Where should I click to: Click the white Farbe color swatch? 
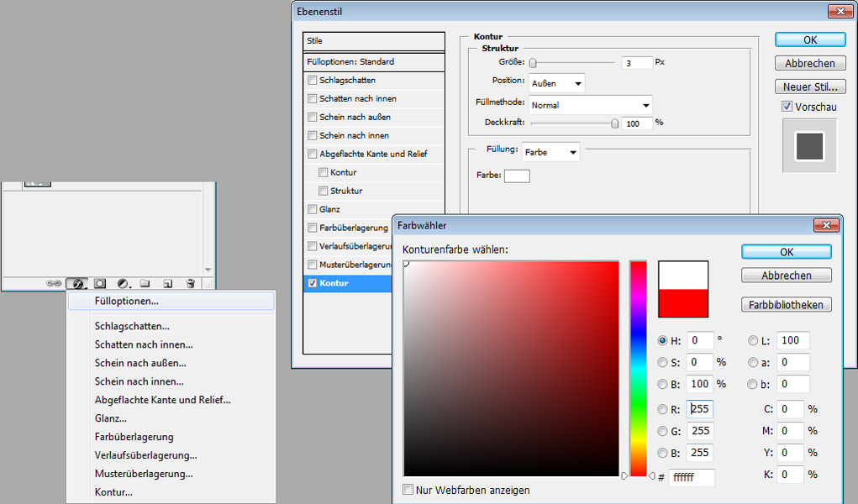[x=517, y=176]
